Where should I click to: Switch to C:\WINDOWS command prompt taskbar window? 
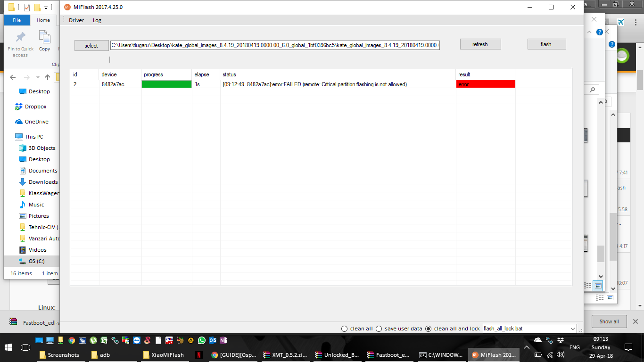coord(441,355)
